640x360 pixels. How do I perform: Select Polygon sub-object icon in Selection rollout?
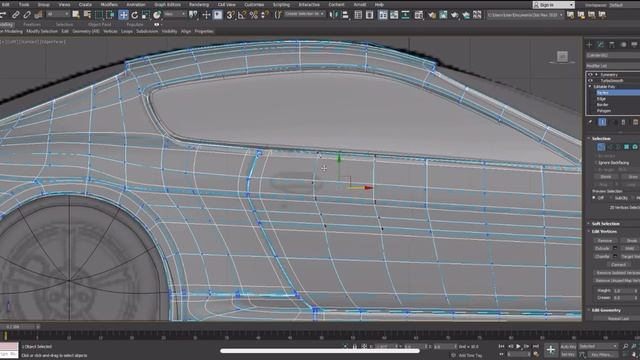pos(627,147)
